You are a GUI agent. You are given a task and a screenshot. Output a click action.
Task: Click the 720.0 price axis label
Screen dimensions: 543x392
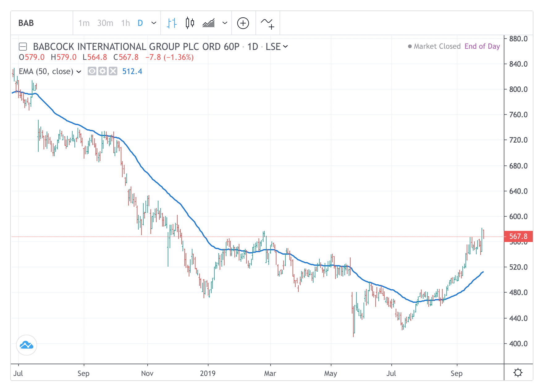[518, 140]
